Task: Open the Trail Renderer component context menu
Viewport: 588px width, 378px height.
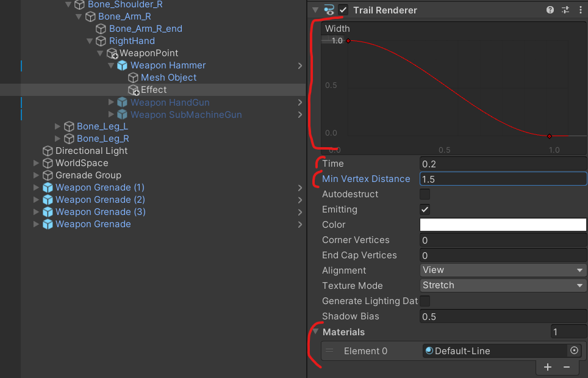Action: pyautogui.click(x=580, y=10)
